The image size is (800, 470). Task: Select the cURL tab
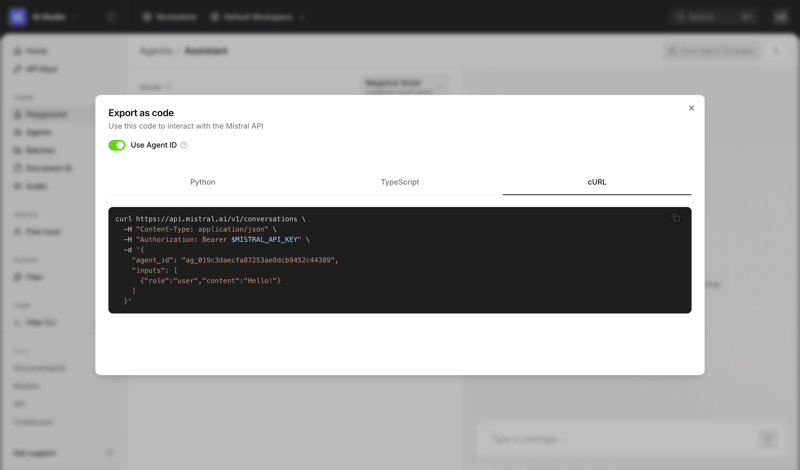click(597, 182)
